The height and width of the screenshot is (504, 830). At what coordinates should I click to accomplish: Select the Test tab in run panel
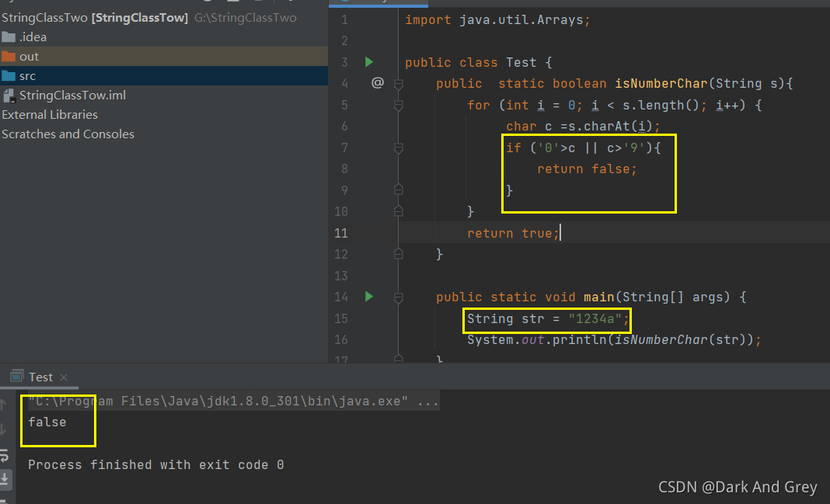click(40, 377)
